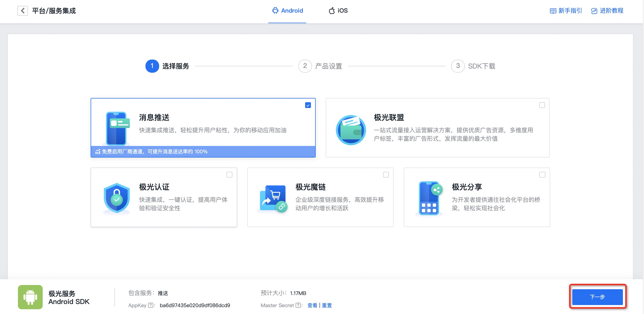The width and height of the screenshot is (644, 314).
Task: Click the 新手指引 book icon
Action: click(x=553, y=11)
